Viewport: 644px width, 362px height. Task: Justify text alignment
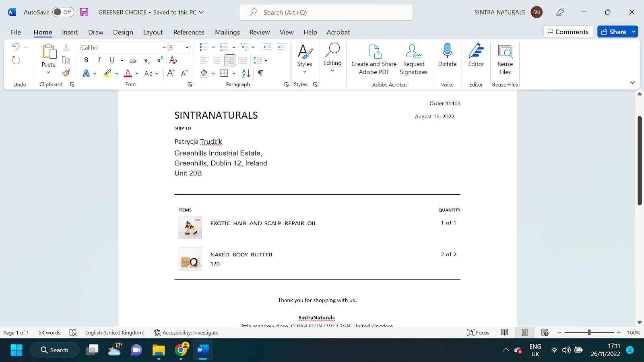(243, 60)
